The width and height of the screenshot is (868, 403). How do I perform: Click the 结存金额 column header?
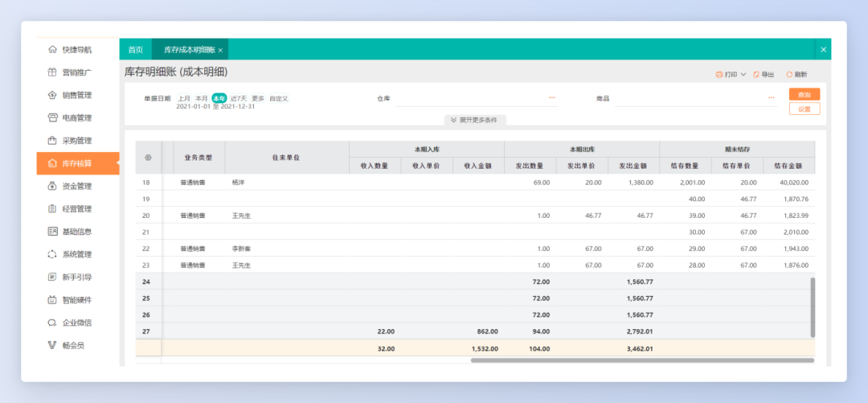(x=789, y=166)
